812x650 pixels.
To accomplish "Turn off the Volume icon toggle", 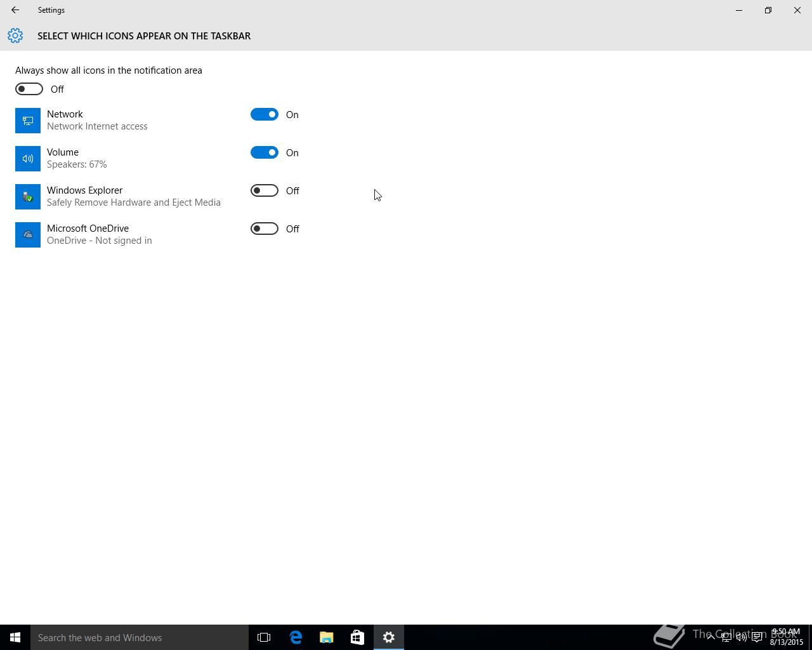I will (265, 152).
